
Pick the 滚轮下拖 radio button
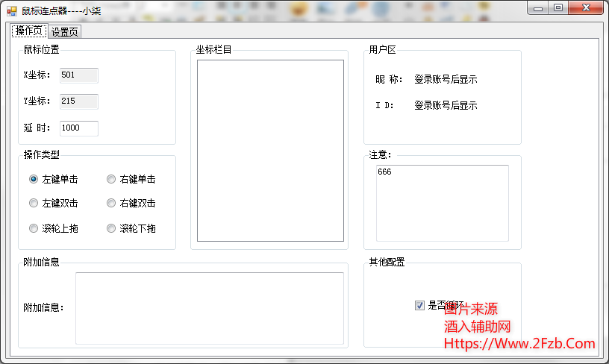coord(111,229)
